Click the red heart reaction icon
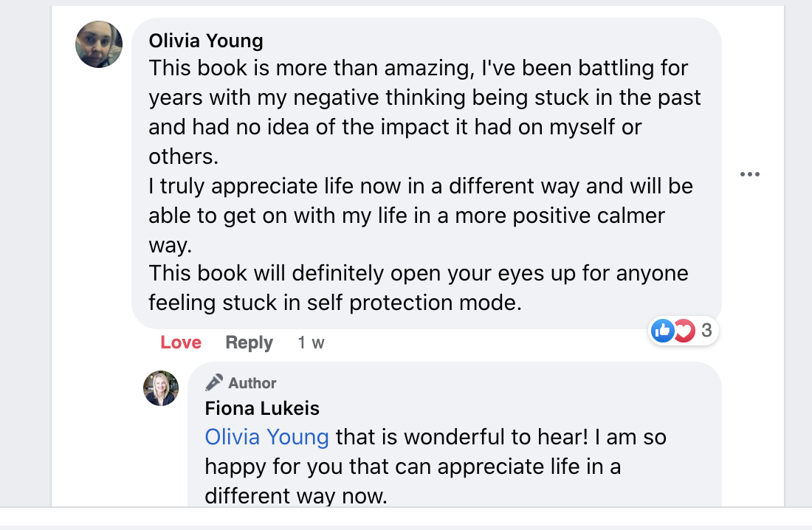This screenshot has height=530, width=812. (684, 331)
